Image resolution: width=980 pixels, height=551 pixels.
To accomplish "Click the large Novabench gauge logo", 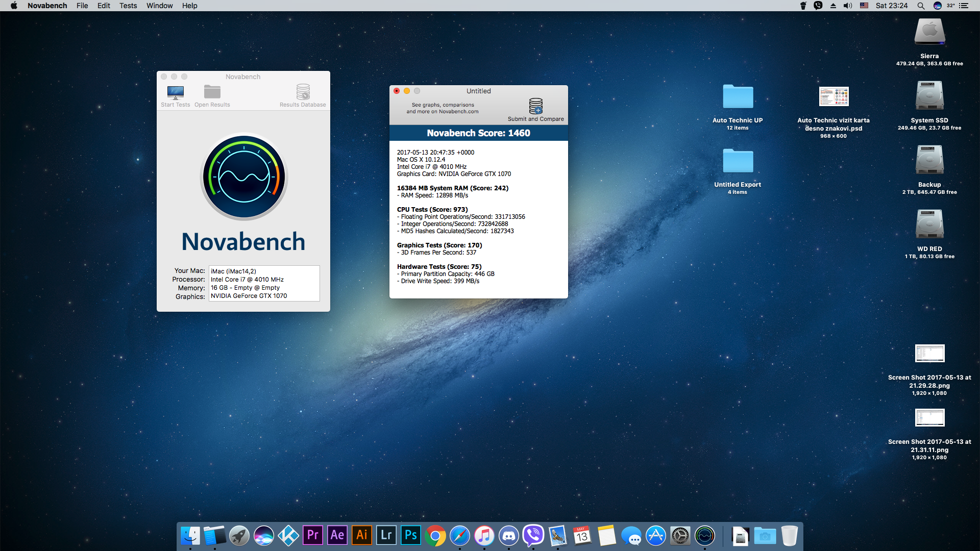I will (244, 177).
